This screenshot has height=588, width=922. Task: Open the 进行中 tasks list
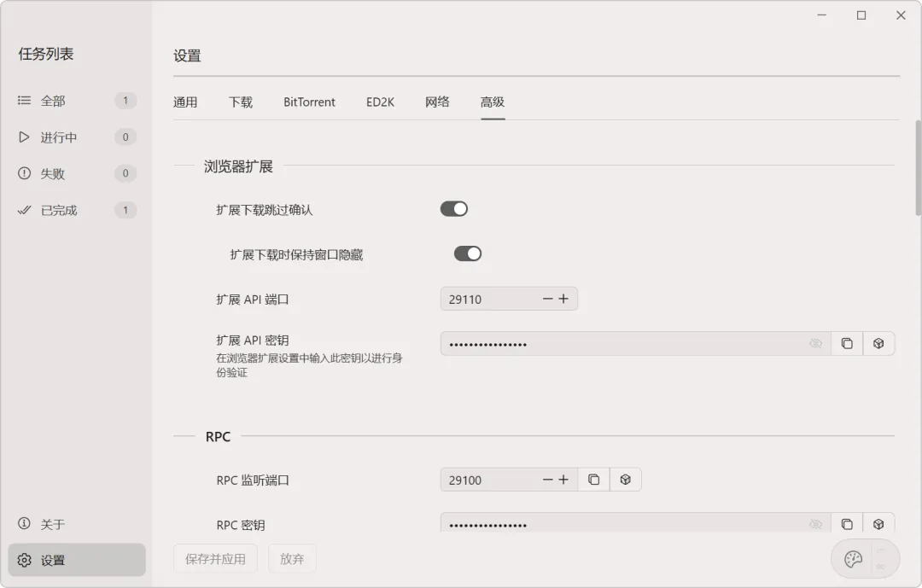pyautogui.click(x=77, y=137)
